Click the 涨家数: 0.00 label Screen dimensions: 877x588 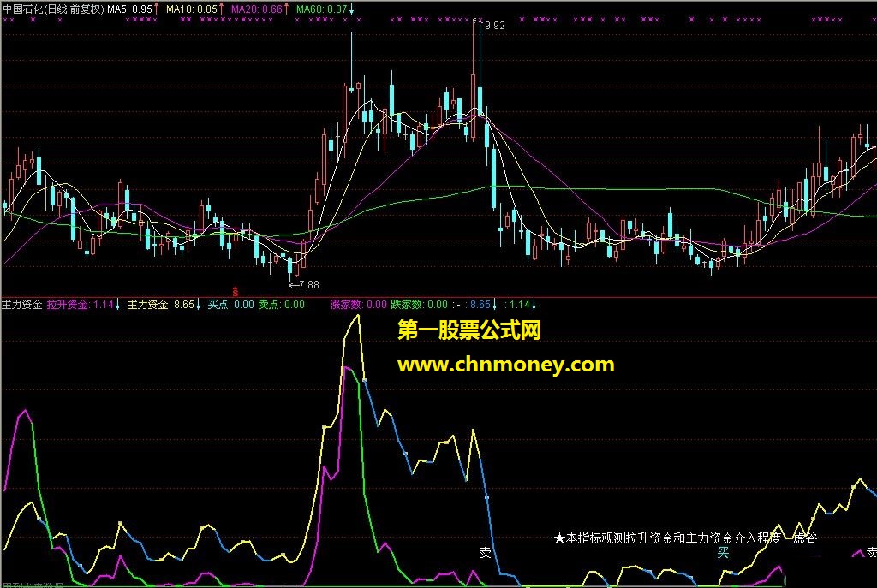[x=359, y=305]
